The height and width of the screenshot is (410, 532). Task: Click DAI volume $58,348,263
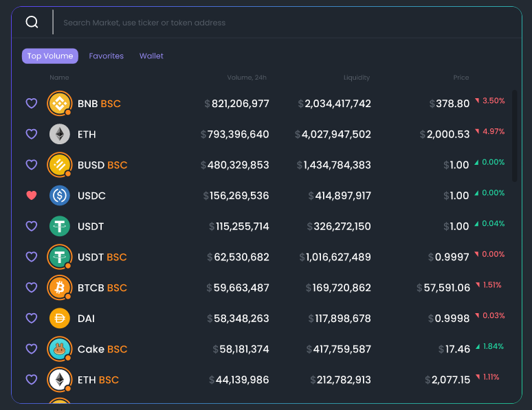[239, 319]
